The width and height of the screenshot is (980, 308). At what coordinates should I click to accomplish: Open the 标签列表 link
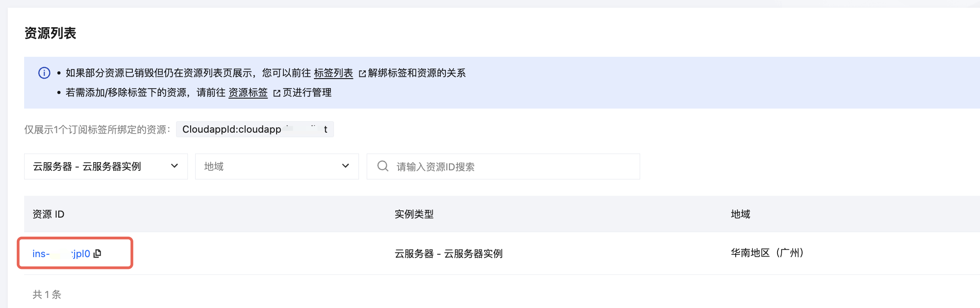pos(333,73)
